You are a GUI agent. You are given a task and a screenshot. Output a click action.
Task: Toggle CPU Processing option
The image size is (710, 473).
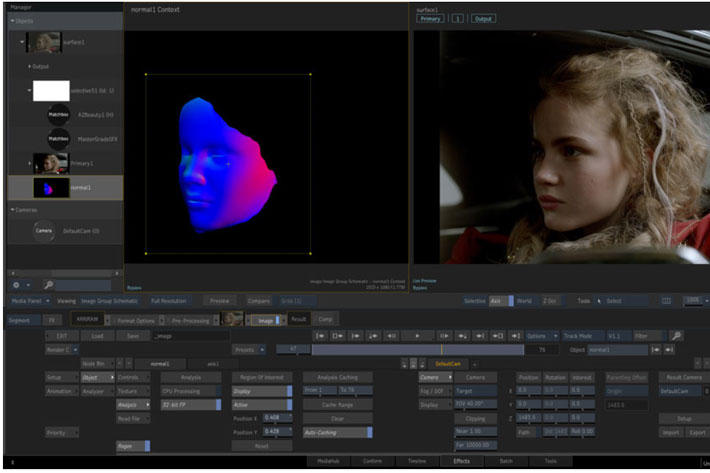[x=191, y=391]
